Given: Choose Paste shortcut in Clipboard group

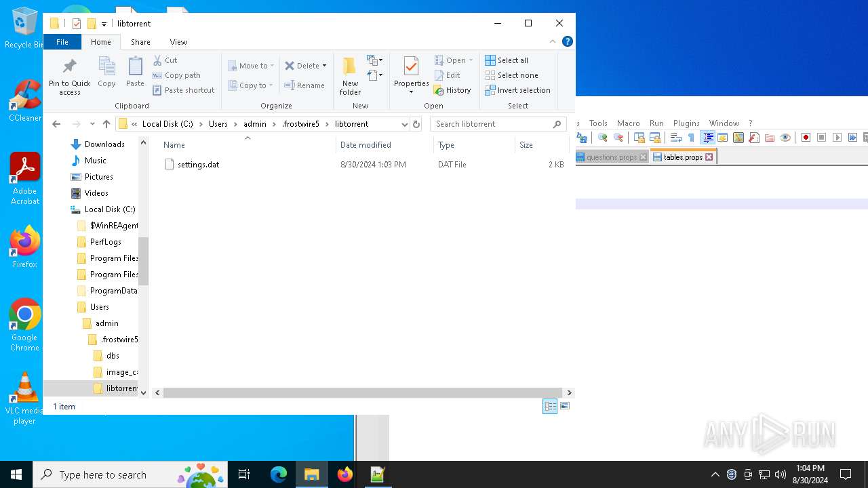Looking at the screenshot, I should pos(183,90).
